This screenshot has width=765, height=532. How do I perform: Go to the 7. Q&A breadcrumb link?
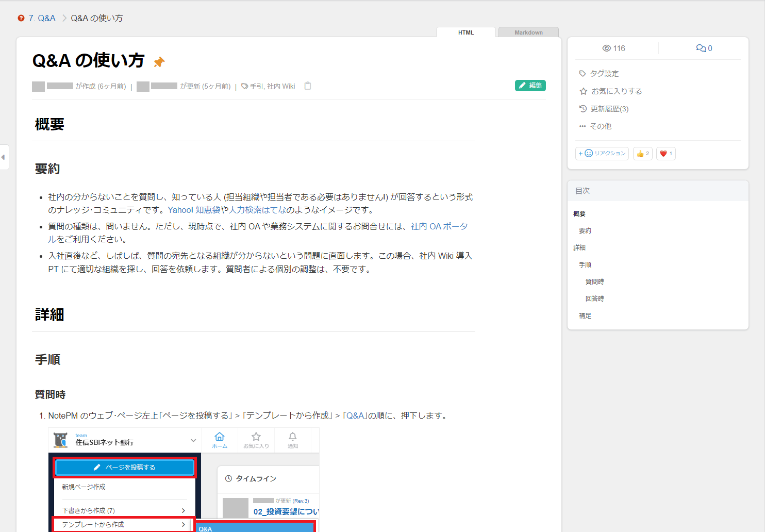coord(42,18)
